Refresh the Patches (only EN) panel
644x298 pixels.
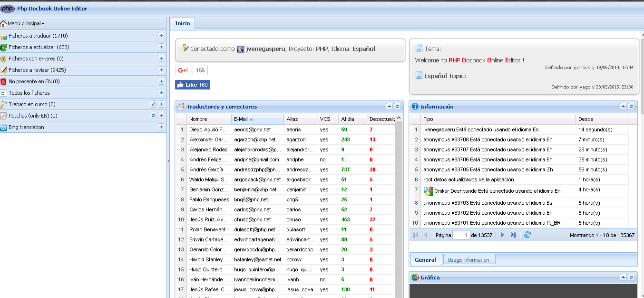(x=153, y=116)
